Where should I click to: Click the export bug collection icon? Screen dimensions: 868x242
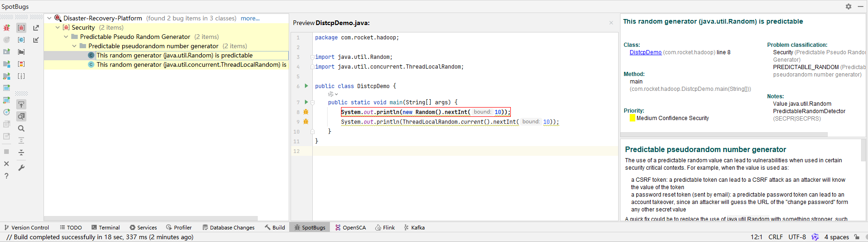tap(36, 28)
